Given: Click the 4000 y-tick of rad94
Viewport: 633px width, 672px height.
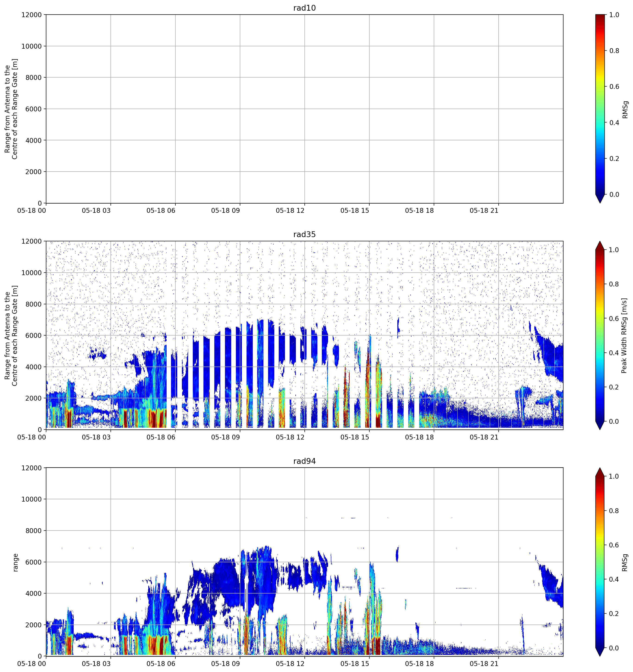Looking at the screenshot, I should (x=33, y=593).
